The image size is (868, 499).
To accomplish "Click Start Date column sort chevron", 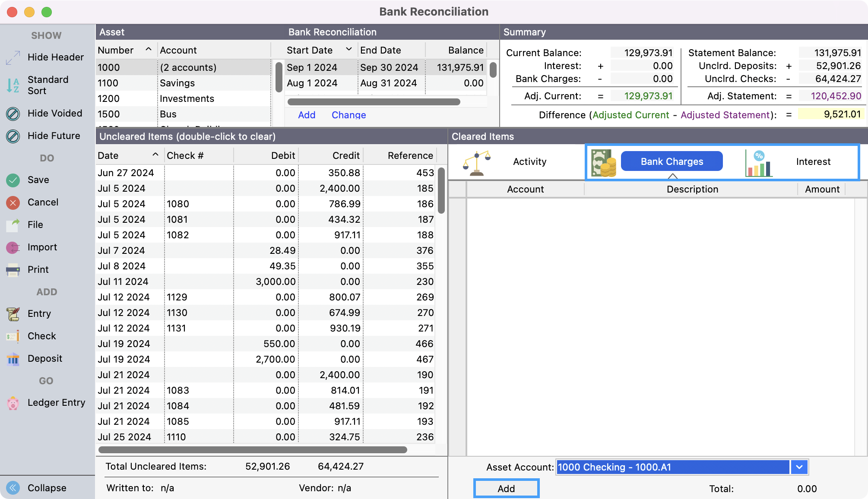I will click(x=349, y=50).
